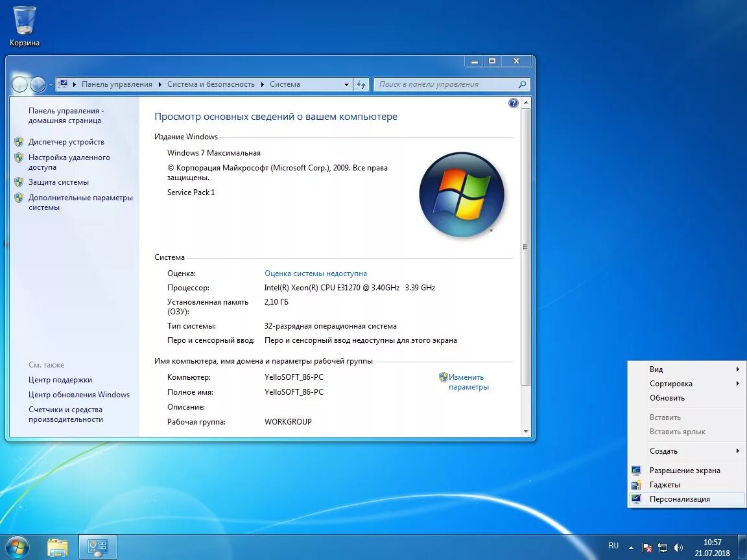Click shield icon beside Защита системы
The width and height of the screenshot is (747, 560).
point(19,182)
